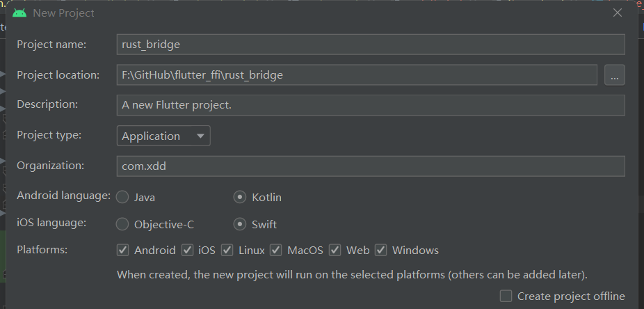Choose Swift for iOS language
The image size is (644, 309).
(240, 224)
